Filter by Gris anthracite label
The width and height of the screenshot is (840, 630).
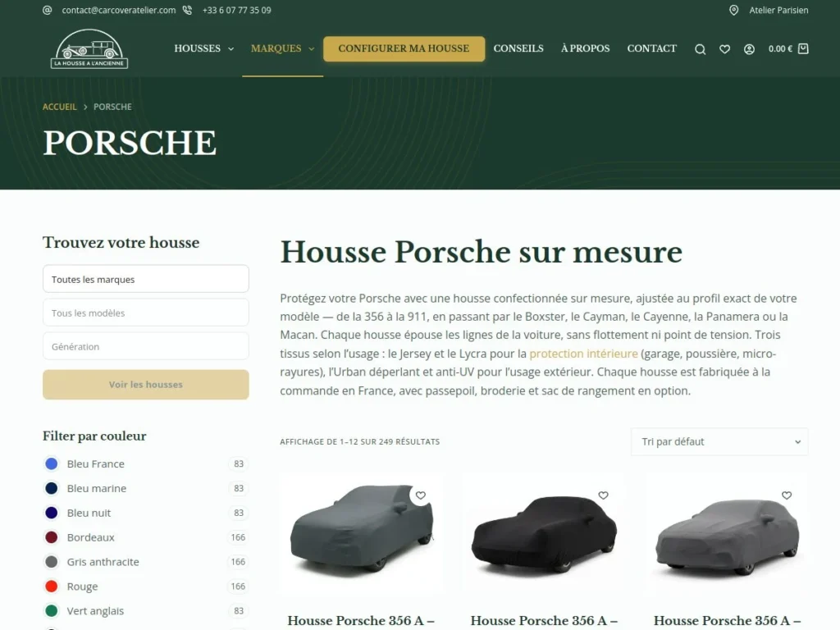pyautogui.click(x=103, y=562)
